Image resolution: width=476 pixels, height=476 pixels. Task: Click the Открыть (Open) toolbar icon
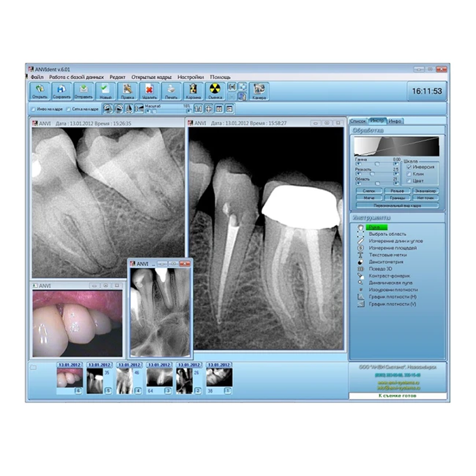tap(39, 91)
